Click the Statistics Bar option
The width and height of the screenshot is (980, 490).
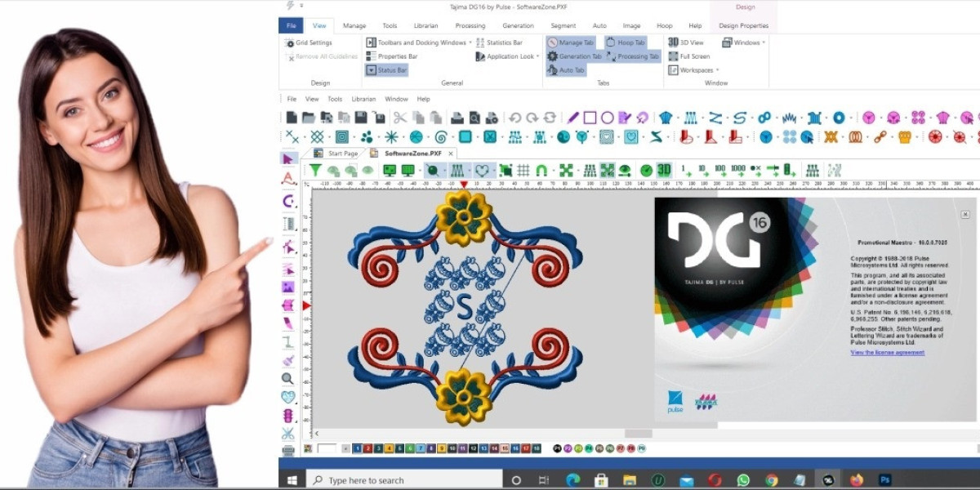click(502, 42)
